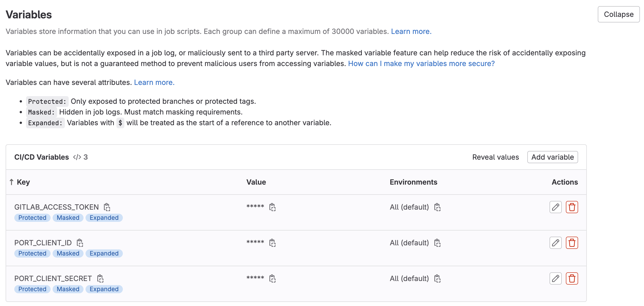This screenshot has width=644, height=306.
Task: Copy the masked value of GITLAB_ACCESS_TOKEN
Action: 272,207
